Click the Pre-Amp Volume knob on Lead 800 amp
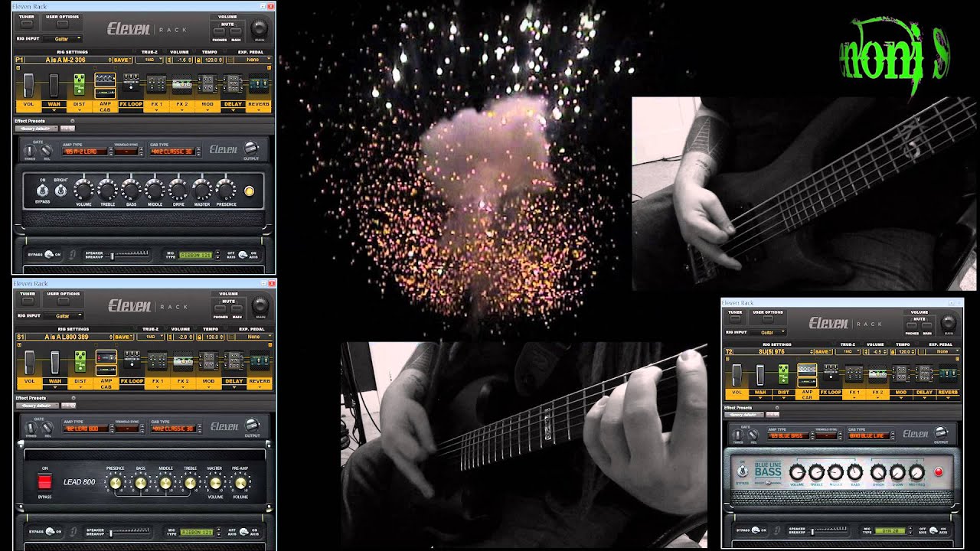 [x=240, y=482]
